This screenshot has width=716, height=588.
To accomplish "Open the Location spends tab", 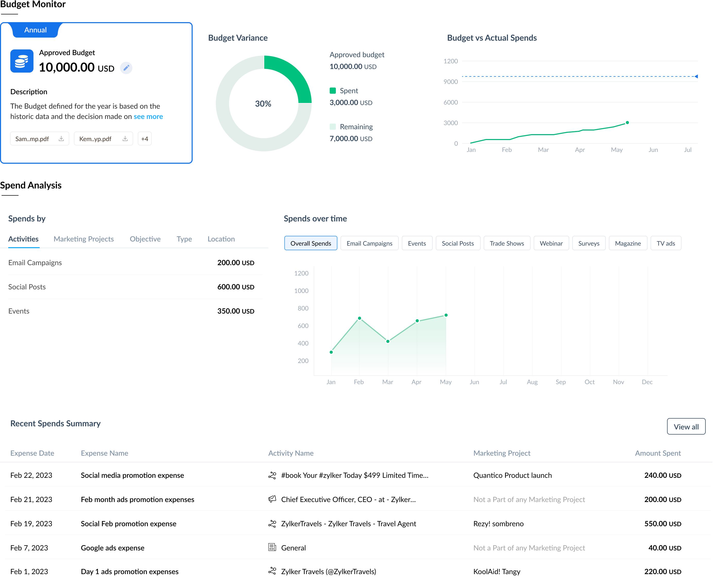I will (221, 239).
